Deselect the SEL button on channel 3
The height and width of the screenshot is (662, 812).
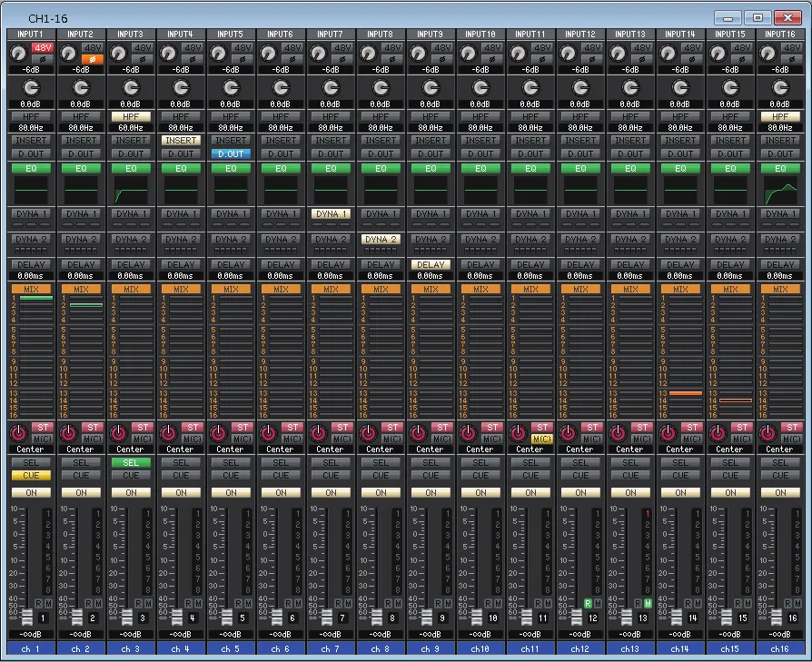[131, 463]
